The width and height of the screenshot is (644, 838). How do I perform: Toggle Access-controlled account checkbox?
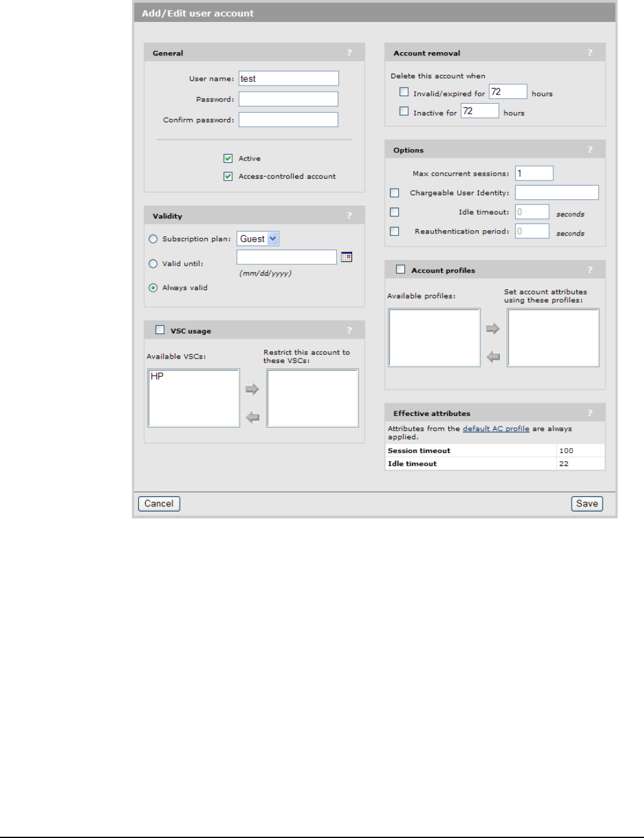click(x=228, y=176)
